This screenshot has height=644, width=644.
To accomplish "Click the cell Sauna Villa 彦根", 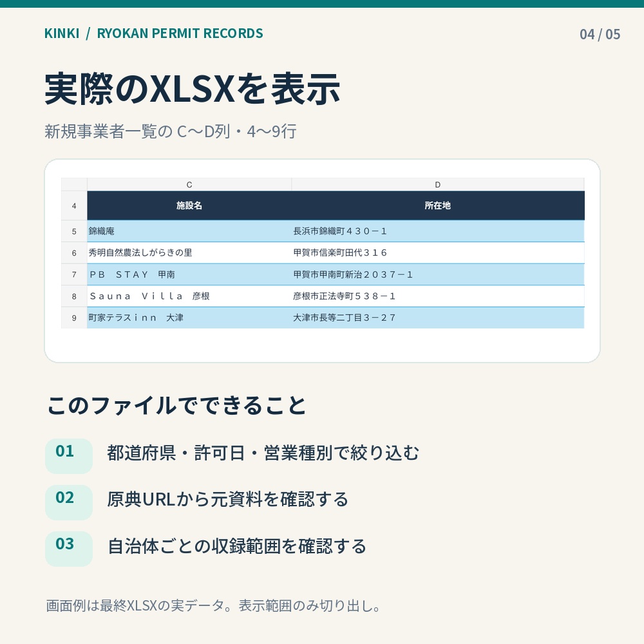I will tap(189, 296).
